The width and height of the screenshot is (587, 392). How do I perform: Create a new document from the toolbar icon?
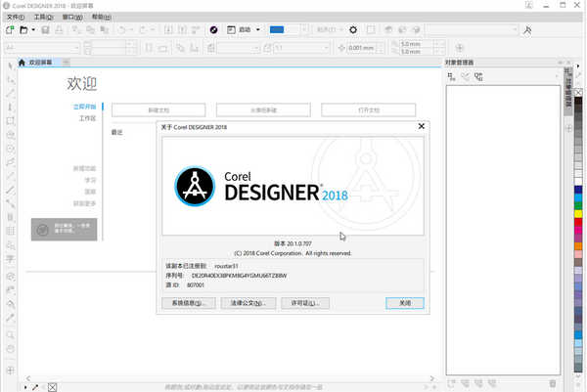click(10, 30)
